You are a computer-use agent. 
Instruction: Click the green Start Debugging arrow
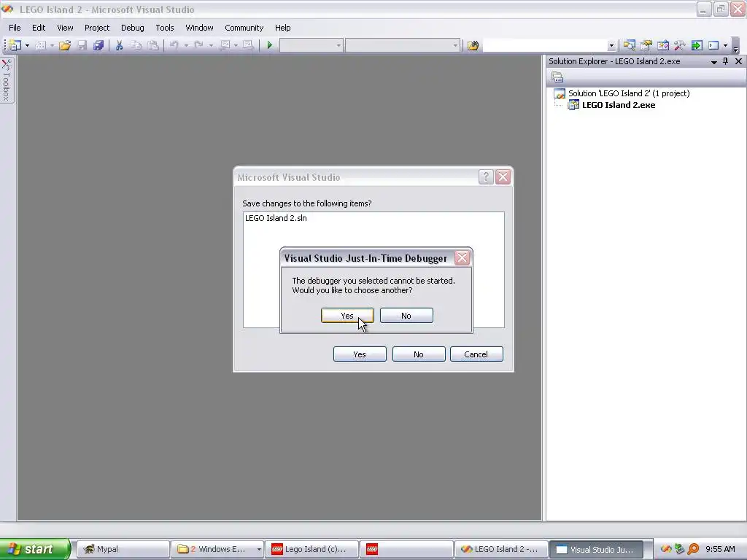(x=270, y=45)
